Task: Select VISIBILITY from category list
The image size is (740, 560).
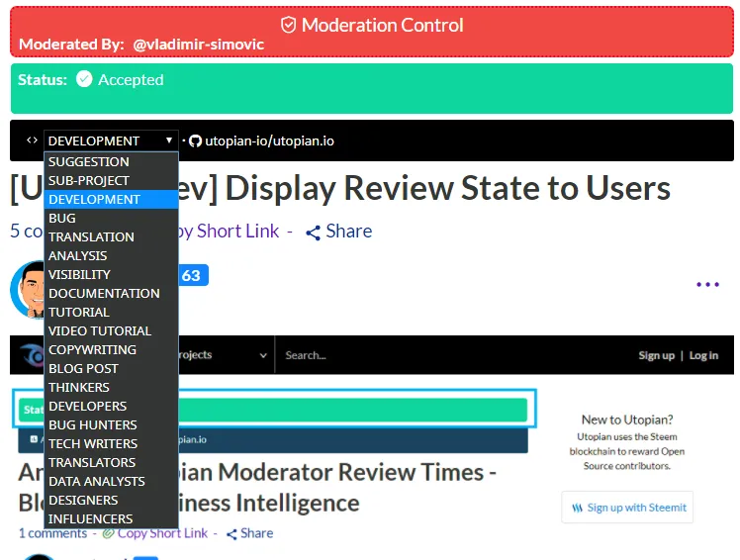Action: click(111, 274)
